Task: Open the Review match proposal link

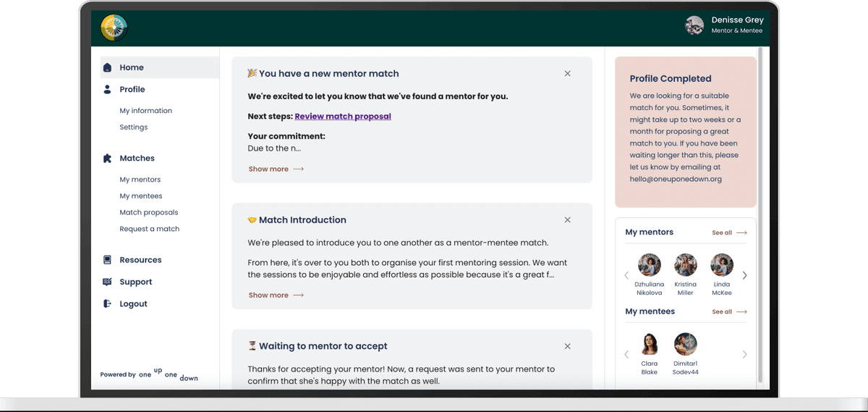Action: coord(343,116)
